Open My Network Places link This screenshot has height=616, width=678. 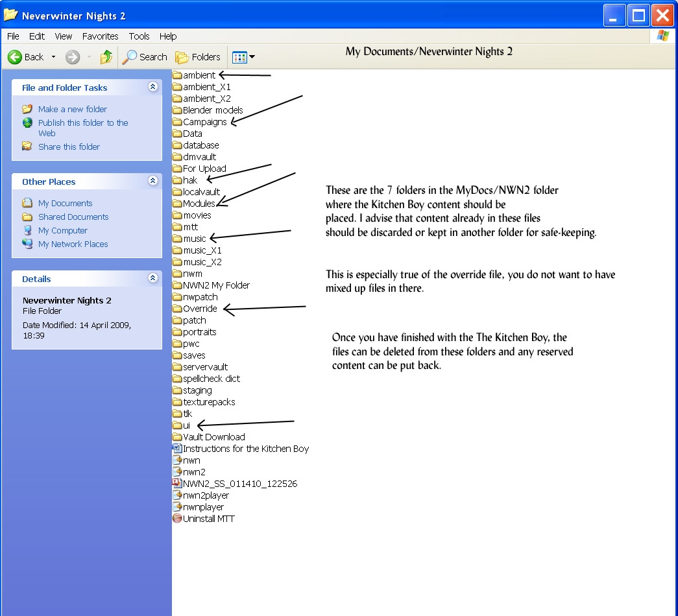pyautogui.click(x=73, y=244)
